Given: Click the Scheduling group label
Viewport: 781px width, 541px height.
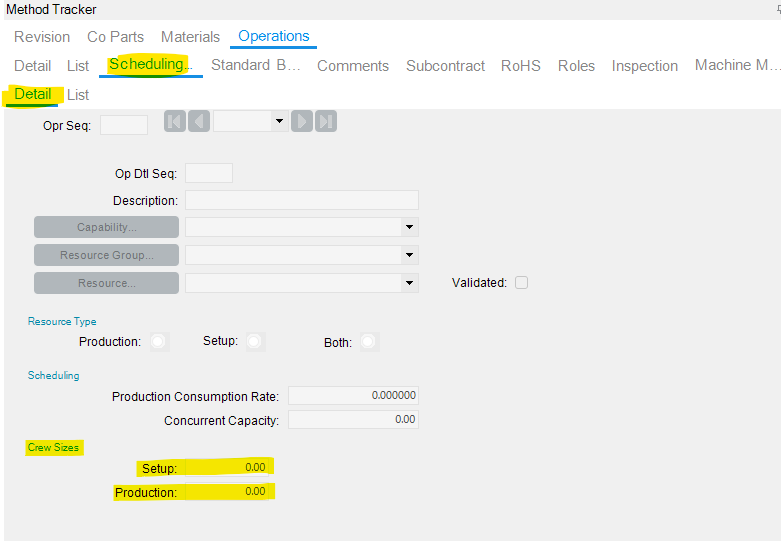Looking at the screenshot, I should [x=53, y=376].
